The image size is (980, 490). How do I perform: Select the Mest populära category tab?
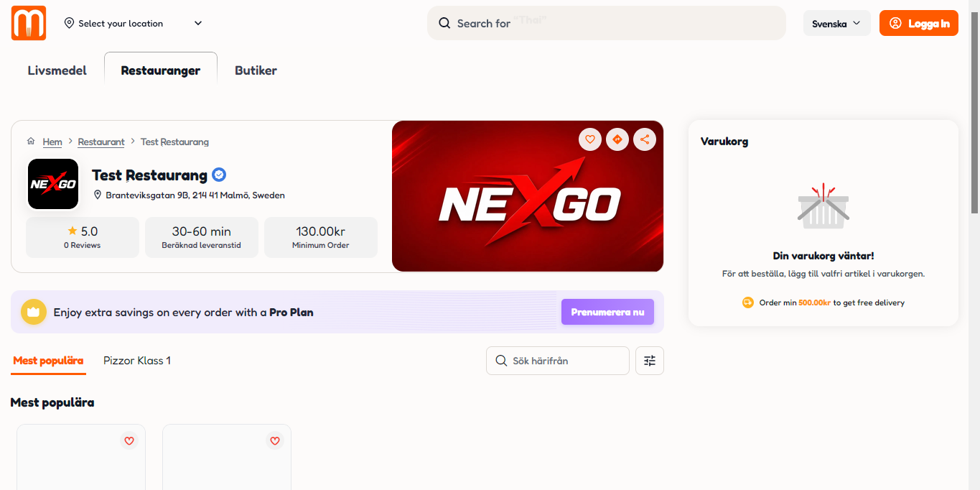point(48,361)
